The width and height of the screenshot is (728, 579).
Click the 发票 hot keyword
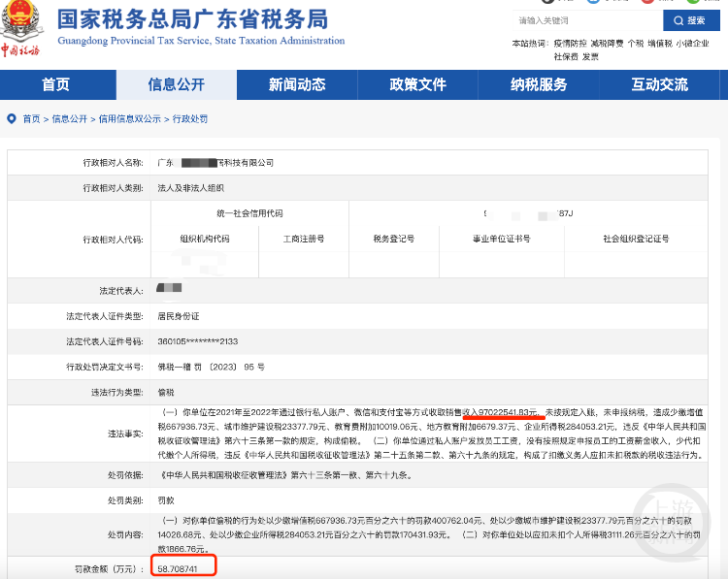[590, 56]
